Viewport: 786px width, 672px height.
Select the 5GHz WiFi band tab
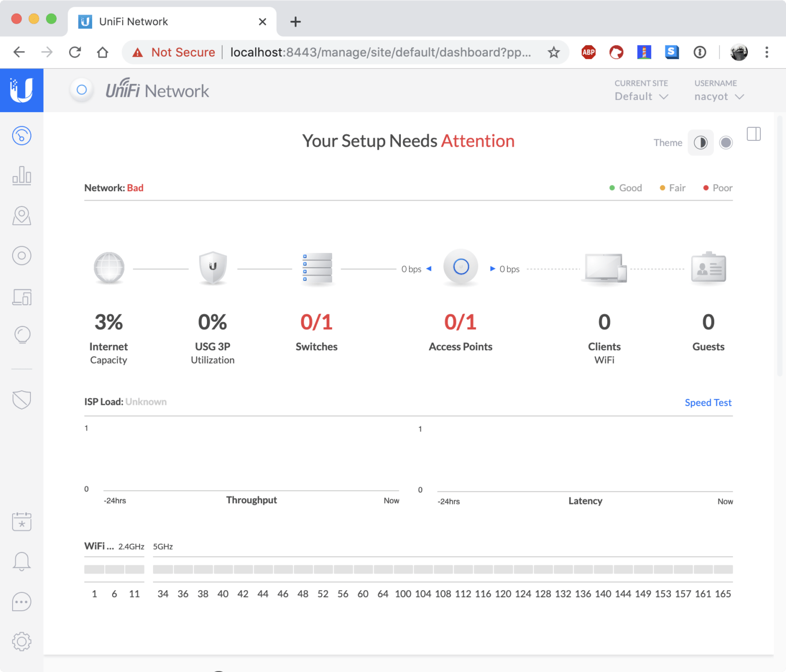(x=163, y=546)
